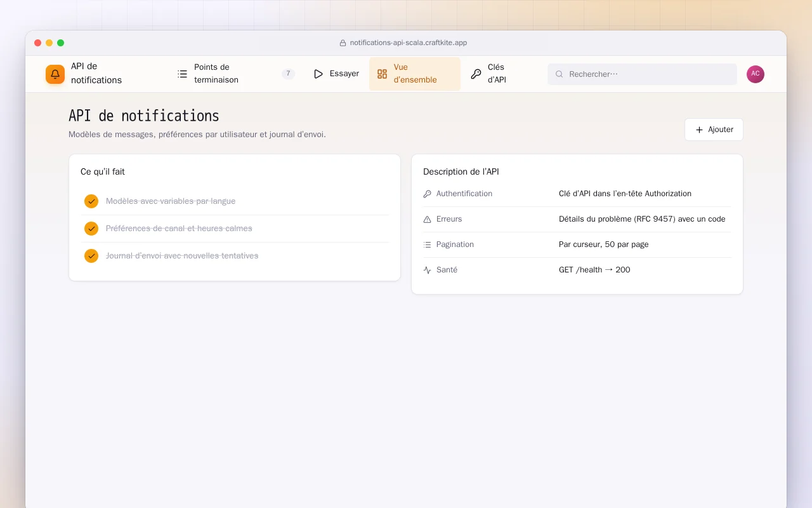
Task: Click the list icon next to Pagination
Action: (x=427, y=244)
